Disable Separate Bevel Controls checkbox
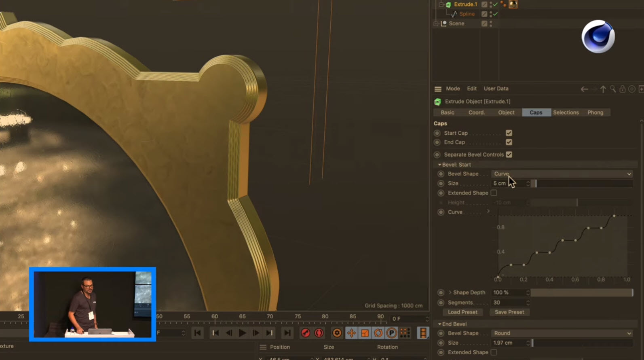The image size is (644, 360). 509,155
